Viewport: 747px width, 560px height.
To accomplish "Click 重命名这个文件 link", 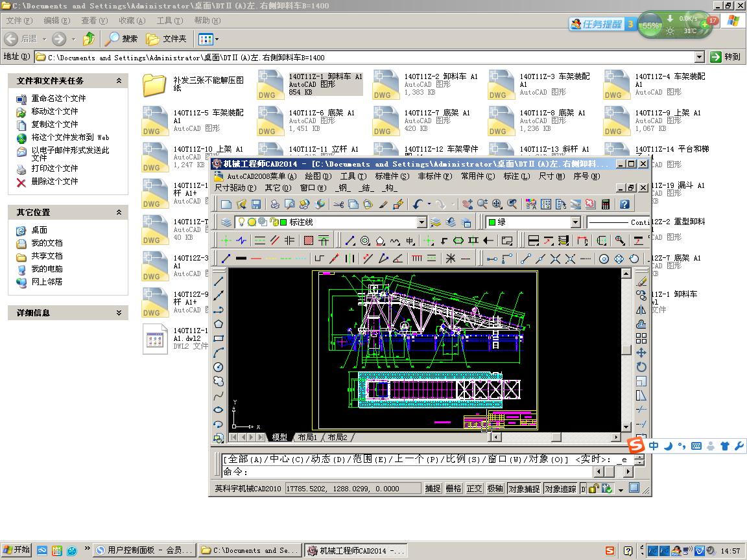I will 58,99.
